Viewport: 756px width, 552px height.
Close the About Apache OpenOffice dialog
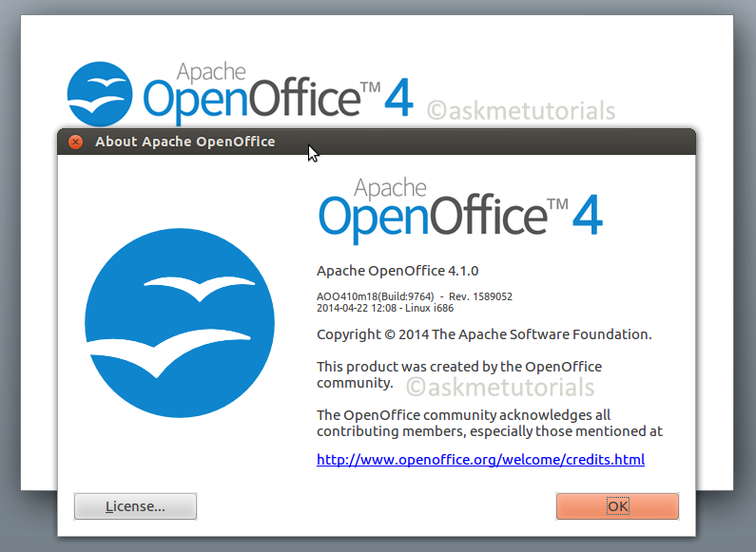[x=75, y=142]
